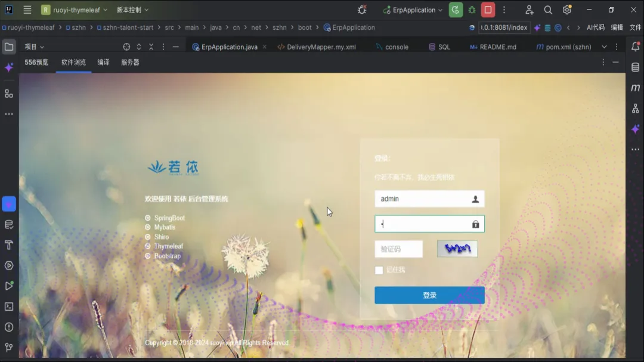The image size is (644, 362).
Task: Click the blue 登录 login button
Action: click(x=429, y=295)
